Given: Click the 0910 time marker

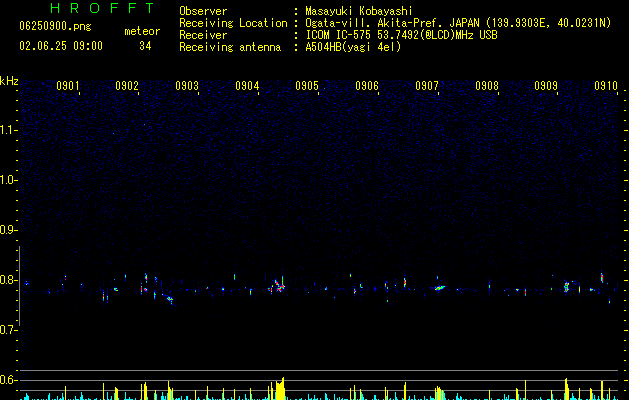Looking at the screenshot, I should pyautogui.click(x=606, y=86).
